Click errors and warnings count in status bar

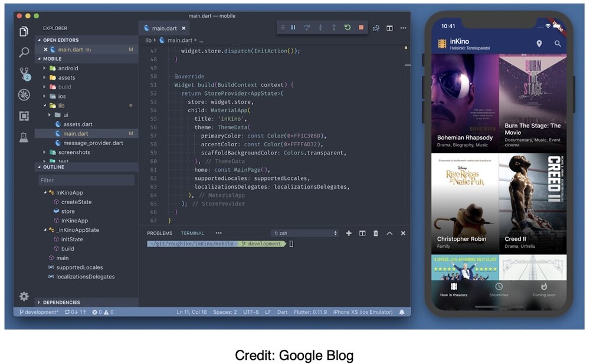click(x=103, y=312)
